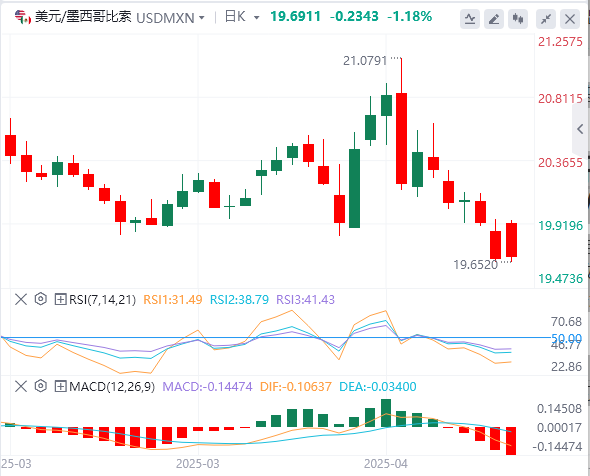Switch chart style with candlestick icon
Image resolution: width=590 pixels, height=476 pixels.
tap(518, 19)
